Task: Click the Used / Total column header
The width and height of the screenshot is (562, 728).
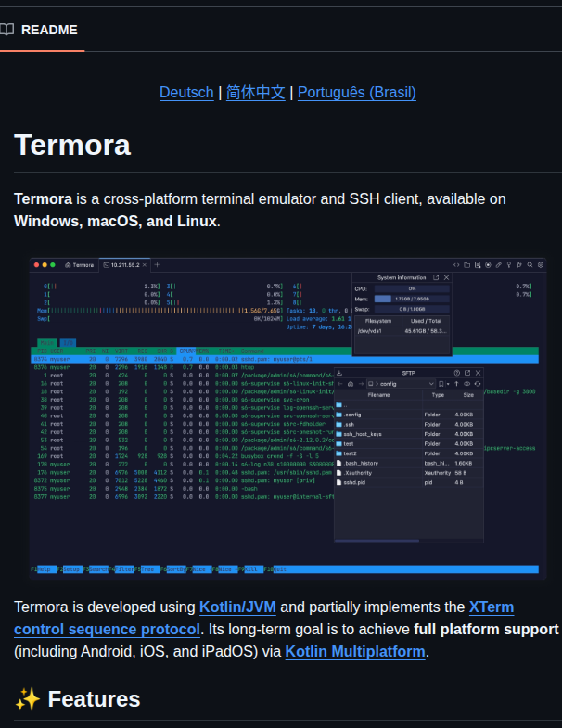Action: pos(426,321)
